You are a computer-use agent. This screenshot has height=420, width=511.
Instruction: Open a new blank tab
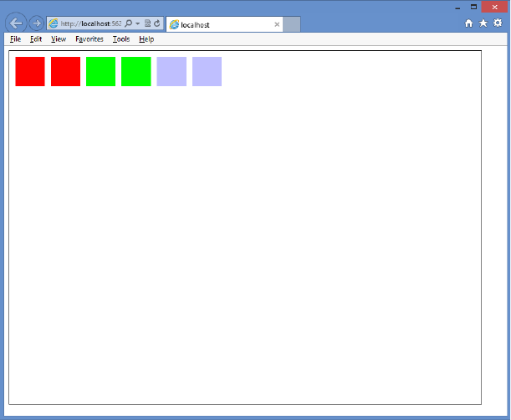point(292,24)
